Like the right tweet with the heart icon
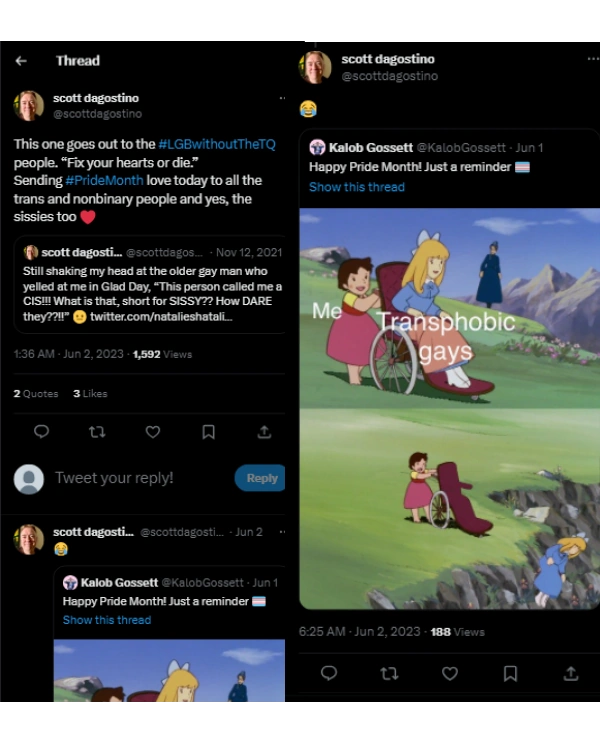The height and width of the screenshot is (735, 600). click(x=450, y=674)
